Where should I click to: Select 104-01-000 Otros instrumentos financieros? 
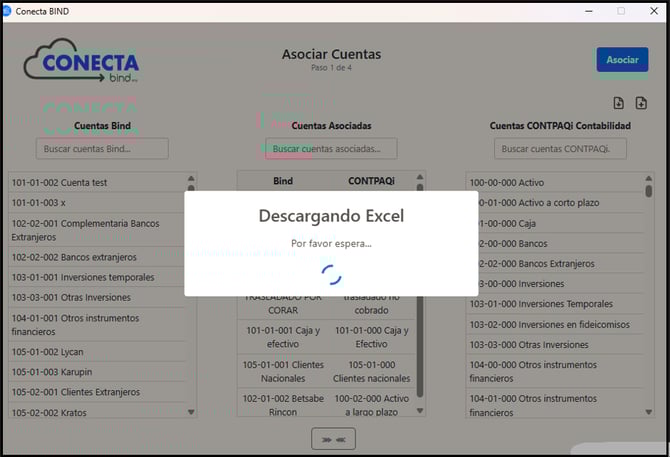tap(555, 404)
